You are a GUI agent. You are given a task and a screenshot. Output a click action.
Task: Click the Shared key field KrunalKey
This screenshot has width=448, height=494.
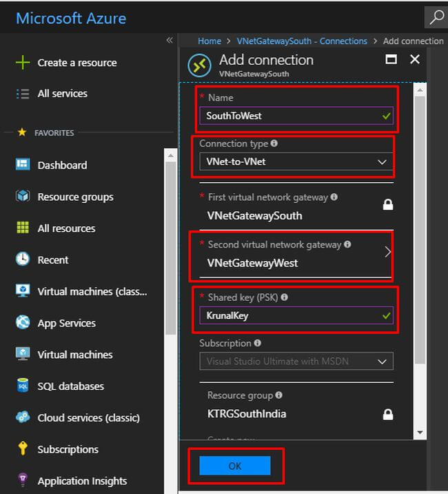coord(296,315)
